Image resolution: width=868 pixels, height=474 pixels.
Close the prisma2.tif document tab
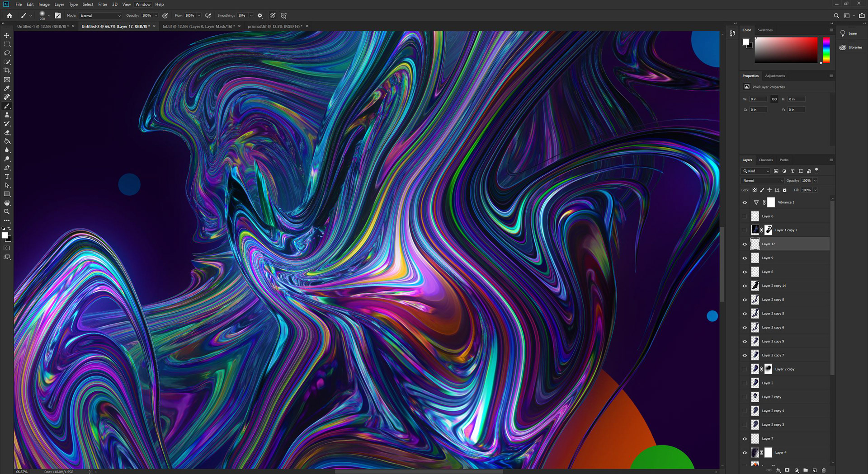(x=307, y=26)
